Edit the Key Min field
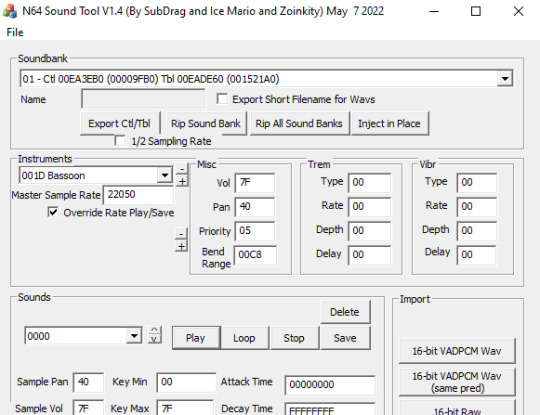This screenshot has height=415, width=540. [x=186, y=382]
